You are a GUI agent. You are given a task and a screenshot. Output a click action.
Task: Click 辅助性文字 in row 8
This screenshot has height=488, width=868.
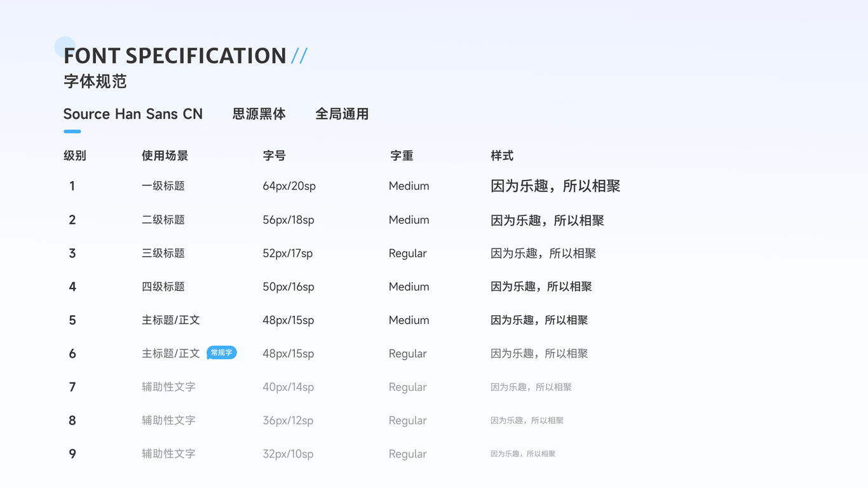(168, 421)
